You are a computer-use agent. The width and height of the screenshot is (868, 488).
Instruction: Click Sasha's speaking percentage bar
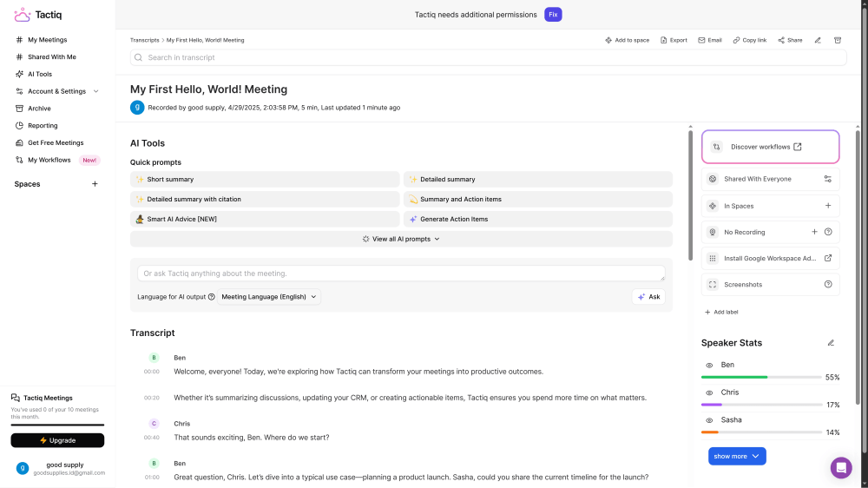(761, 432)
